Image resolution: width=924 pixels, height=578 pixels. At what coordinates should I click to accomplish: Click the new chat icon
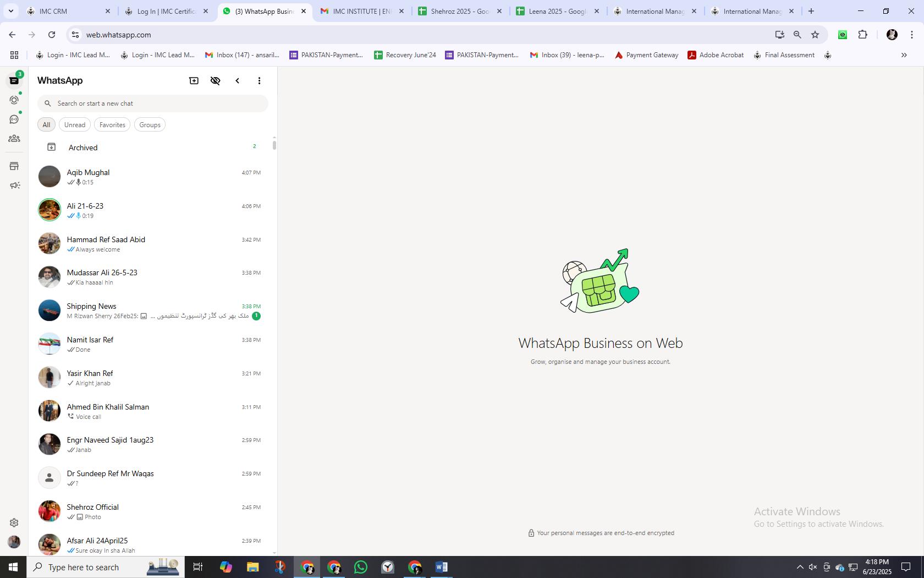(194, 81)
